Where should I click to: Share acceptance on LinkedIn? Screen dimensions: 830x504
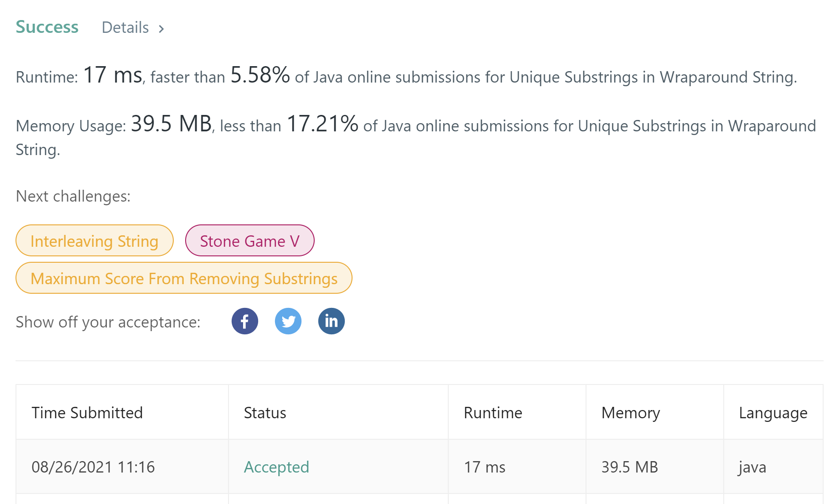(332, 322)
